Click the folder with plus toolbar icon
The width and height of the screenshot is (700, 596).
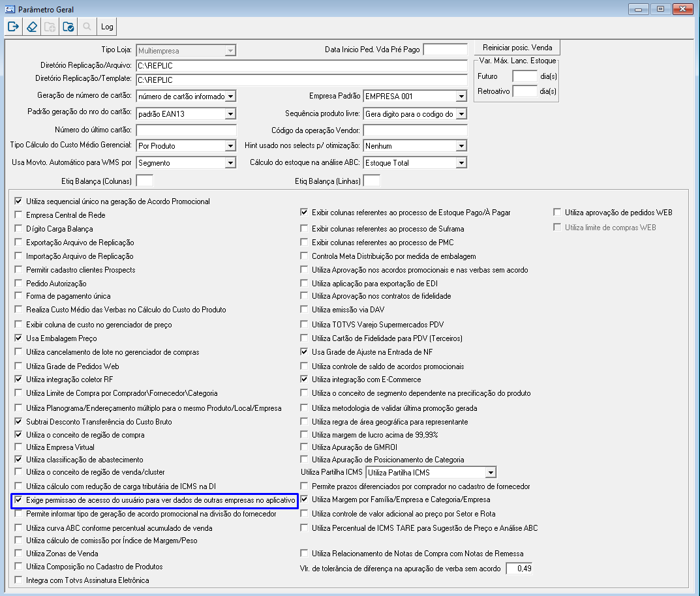click(x=50, y=27)
